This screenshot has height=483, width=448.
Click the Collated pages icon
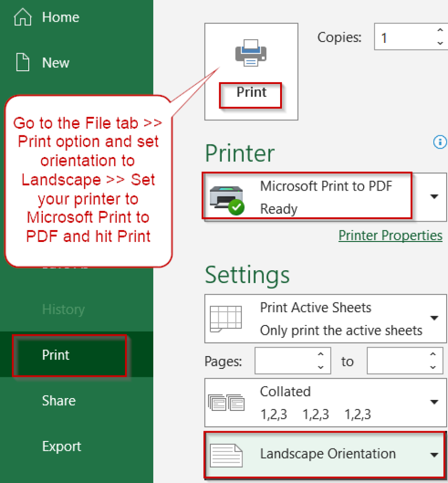(x=227, y=402)
